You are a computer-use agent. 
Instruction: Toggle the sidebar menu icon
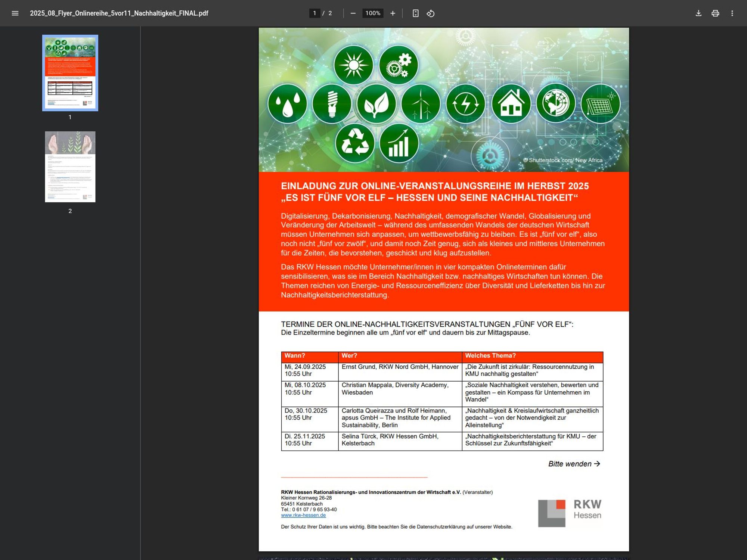15,13
